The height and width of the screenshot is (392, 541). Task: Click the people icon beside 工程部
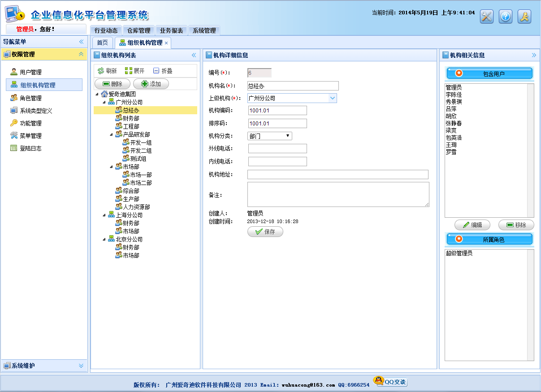coord(119,126)
